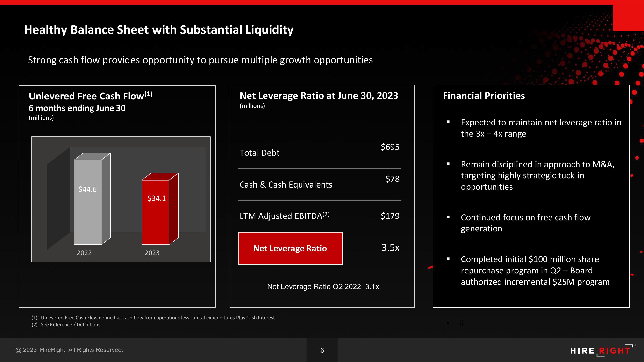Click '6 months ending June 30' text
This screenshot has height=362, width=644.
click(77, 108)
